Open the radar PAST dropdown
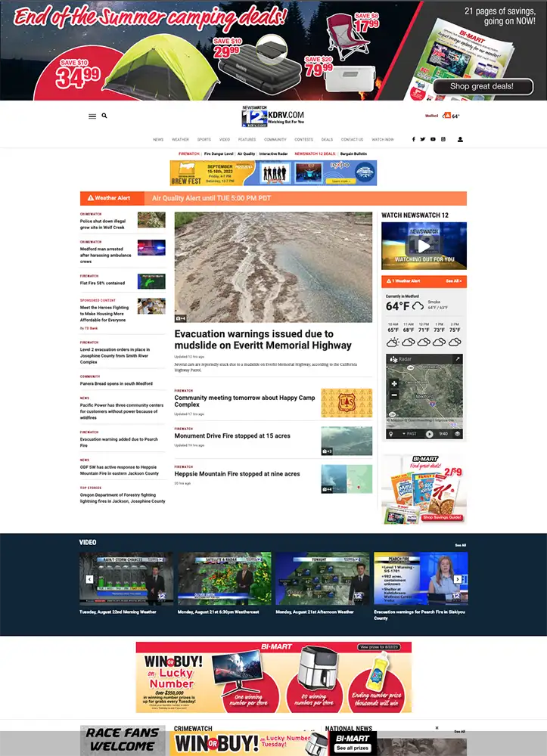Image resolution: width=547 pixels, height=756 pixels. pos(409,434)
